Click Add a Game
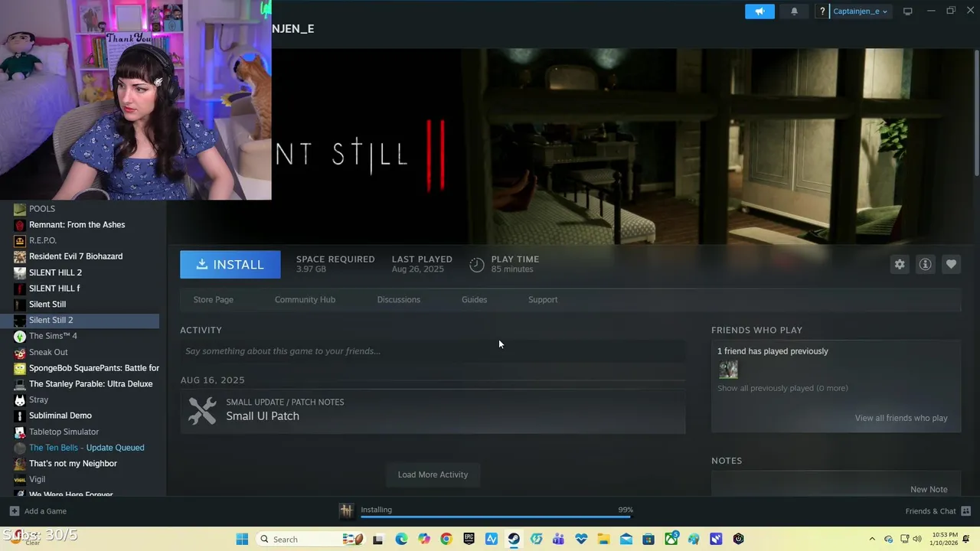 [38, 511]
